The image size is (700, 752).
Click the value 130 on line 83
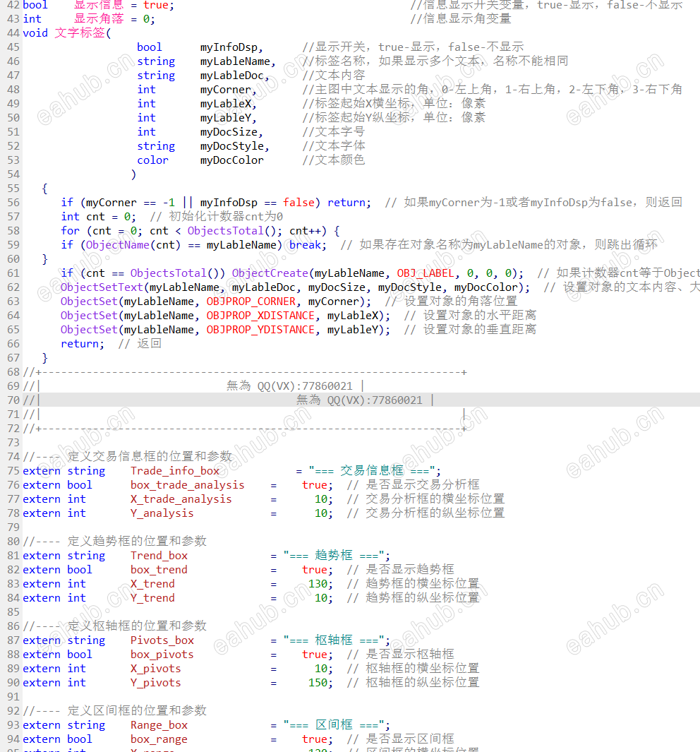[x=317, y=584]
